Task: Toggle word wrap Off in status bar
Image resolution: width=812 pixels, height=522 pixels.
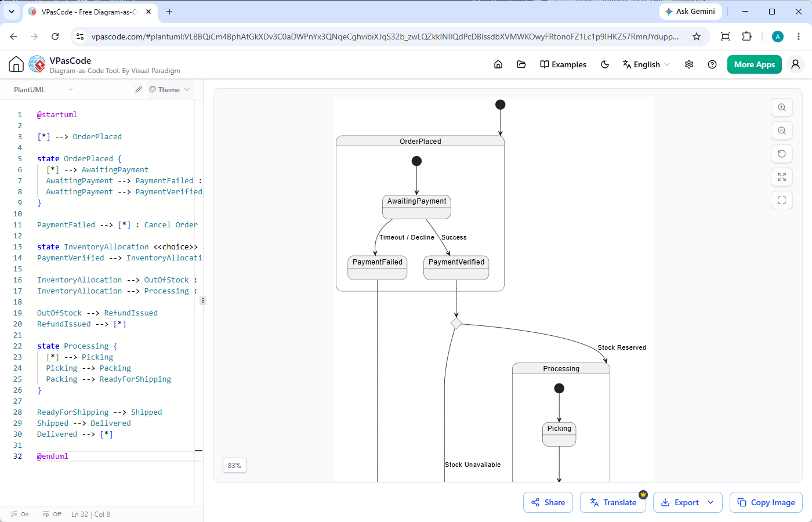Action: click(x=52, y=514)
